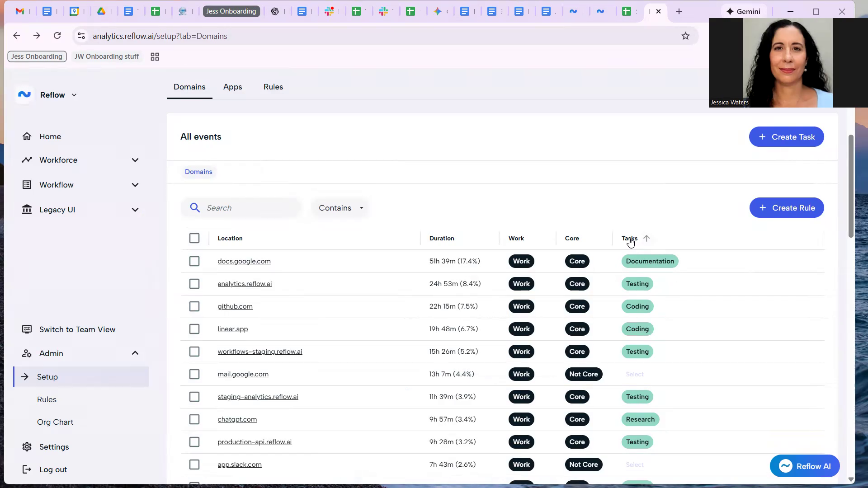
Task: Open the linear.app domain link
Action: pyautogui.click(x=232, y=329)
